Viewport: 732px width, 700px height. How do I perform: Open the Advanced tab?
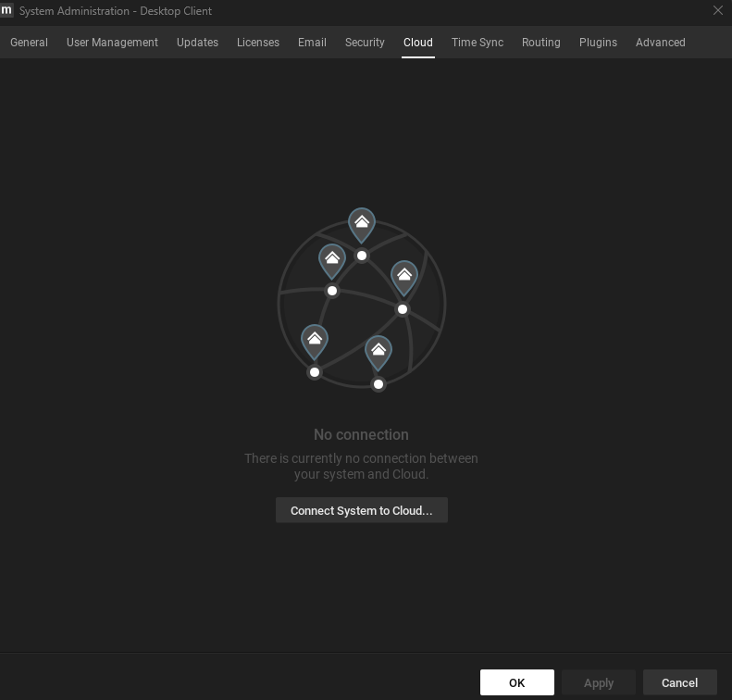coord(660,43)
